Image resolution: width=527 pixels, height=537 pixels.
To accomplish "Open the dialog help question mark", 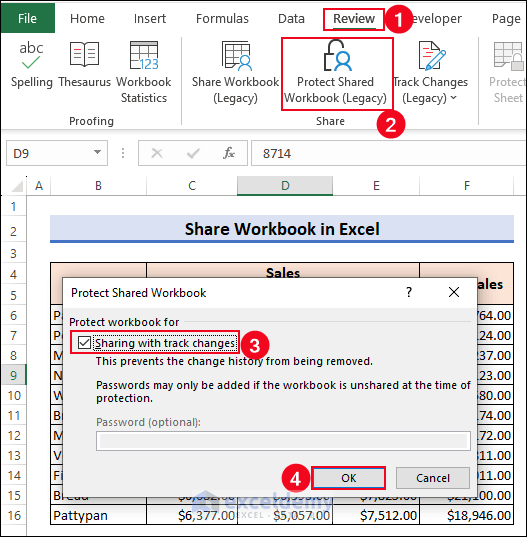I will 409,292.
